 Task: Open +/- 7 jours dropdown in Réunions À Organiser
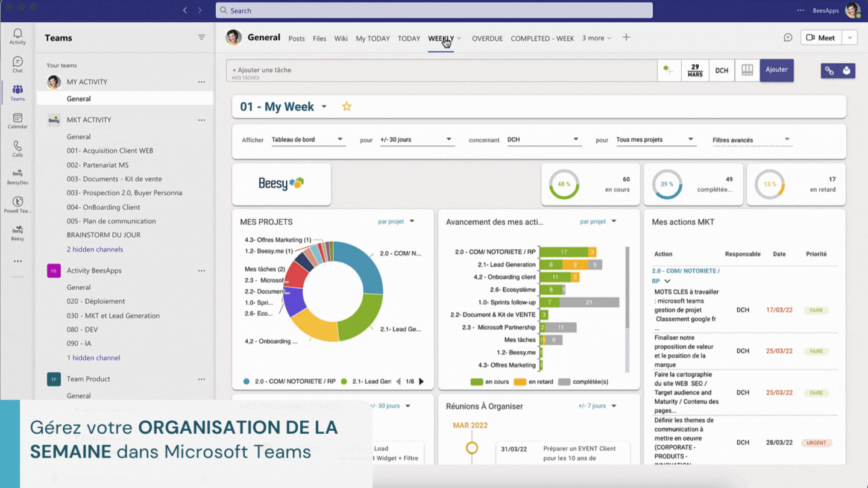point(597,406)
